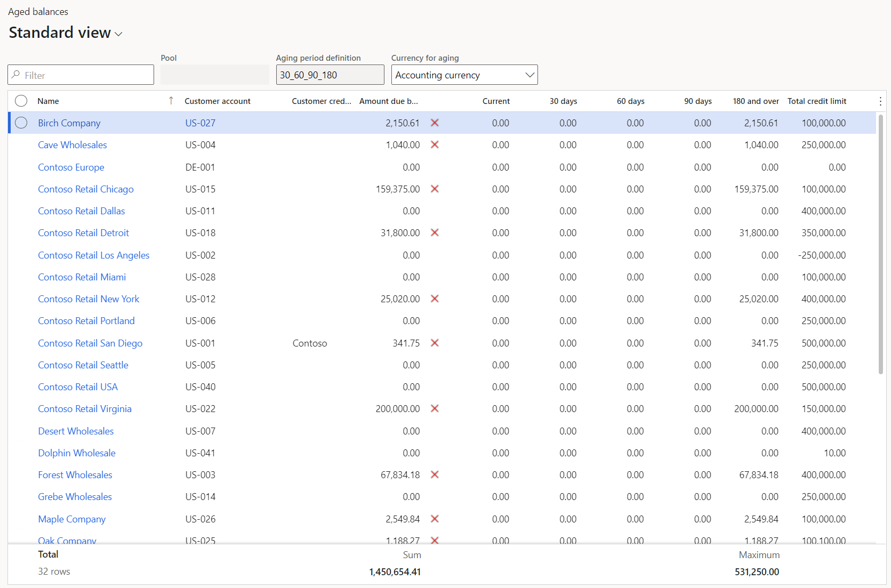Select the row selector for Cave Wholesales
Viewport: 891px width, 588px height.
tap(21, 144)
